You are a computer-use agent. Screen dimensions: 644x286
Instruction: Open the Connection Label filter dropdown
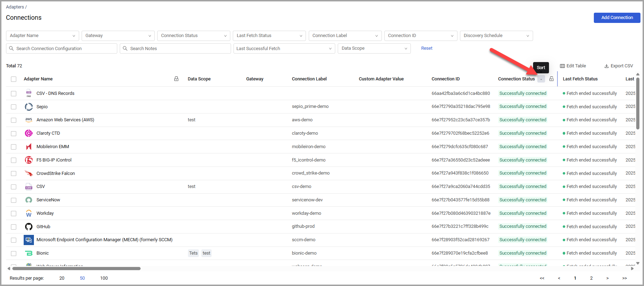pyautogui.click(x=345, y=36)
